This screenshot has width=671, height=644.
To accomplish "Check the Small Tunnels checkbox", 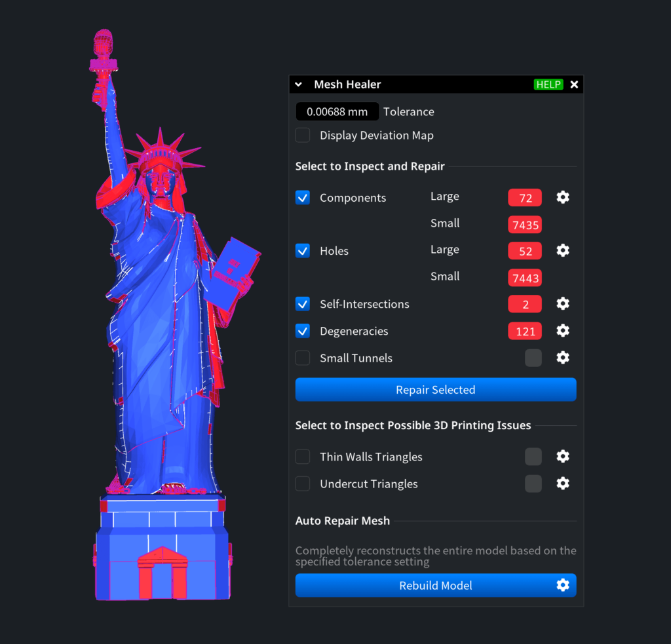I will [x=303, y=358].
